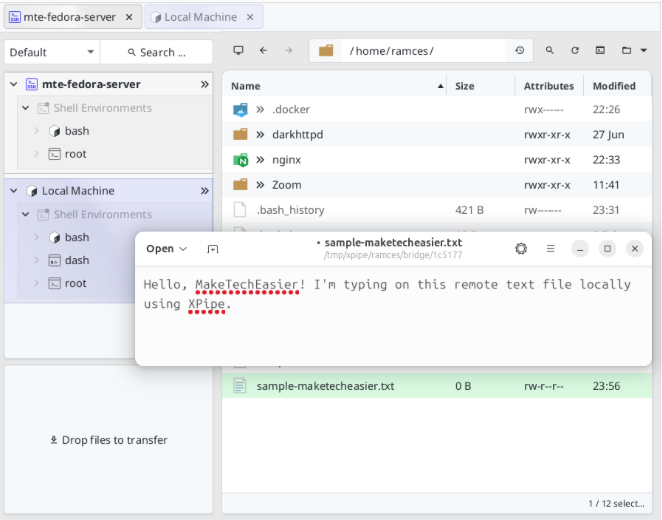Image resolution: width=662 pixels, height=520 pixels.
Task: Close the mte-fedora-server tab
Action: [129, 17]
